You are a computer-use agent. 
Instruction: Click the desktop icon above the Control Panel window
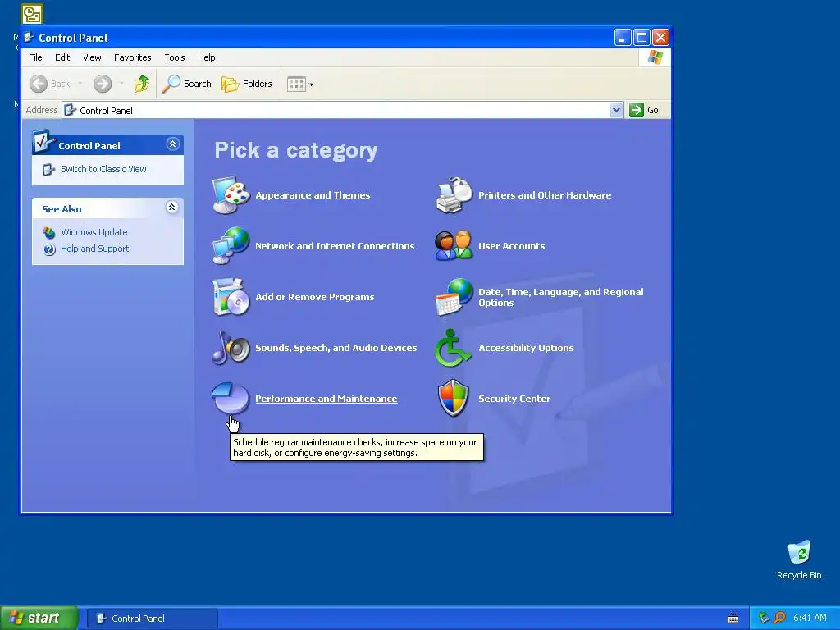32,14
